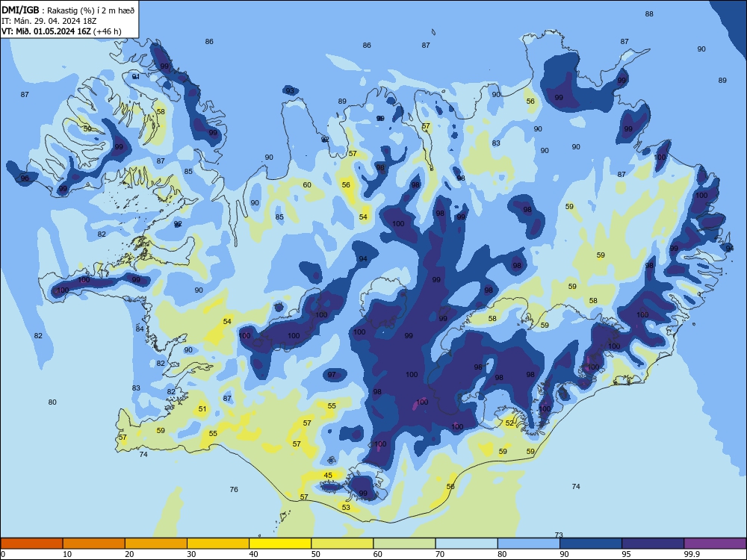Click the humidity value '53' on the map

(x=346, y=508)
